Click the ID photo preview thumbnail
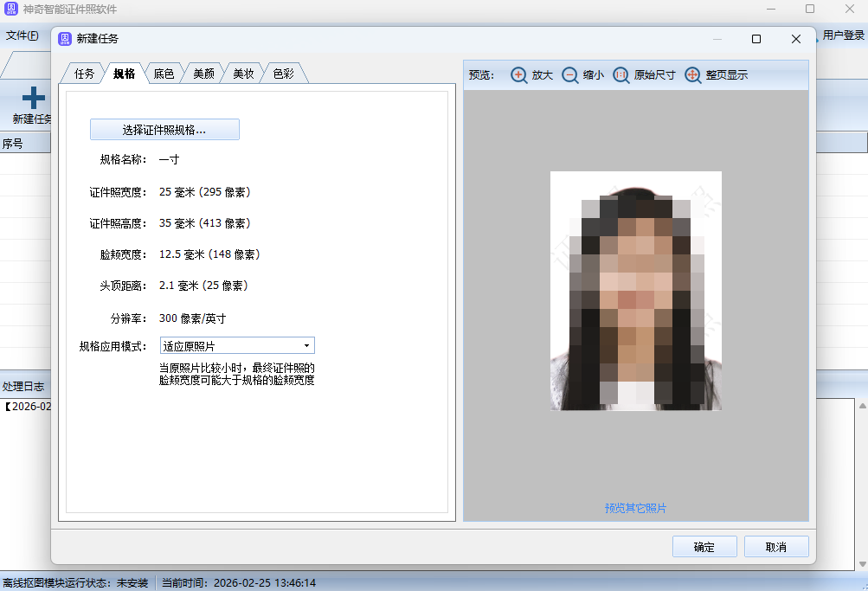 (635, 291)
